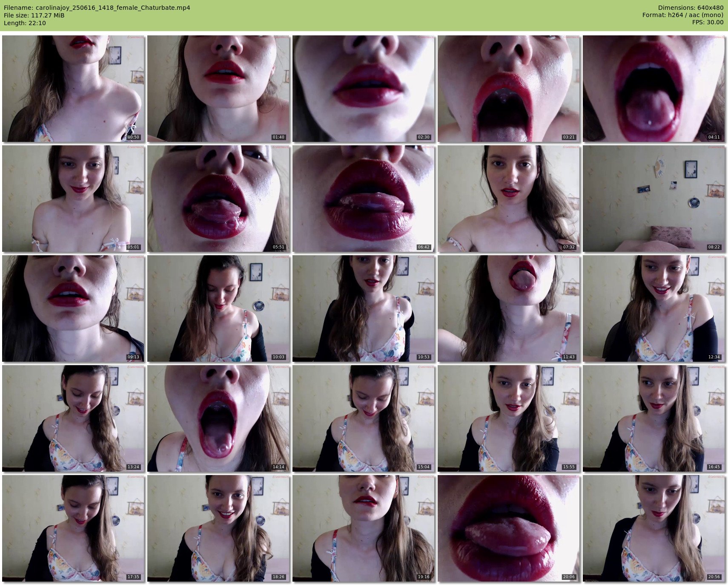This screenshot has width=728, height=585.
Task: Select the thumbnail timestamped 05:01
Action: click(x=73, y=199)
